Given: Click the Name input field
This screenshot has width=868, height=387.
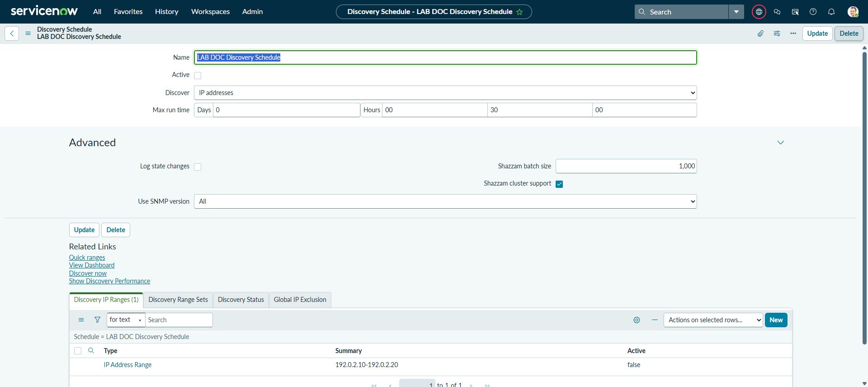Looking at the screenshot, I should [445, 57].
